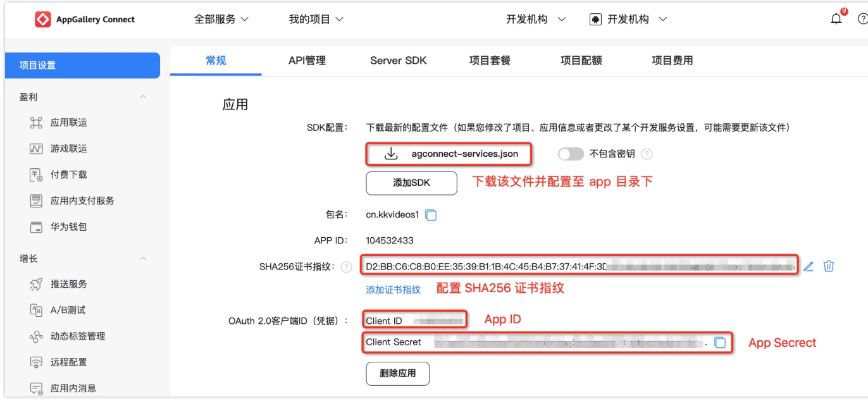Screen dimensions: 868x401
Task: Click the 华为钱包 sidebar icon
Action: [x=36, y=226]
